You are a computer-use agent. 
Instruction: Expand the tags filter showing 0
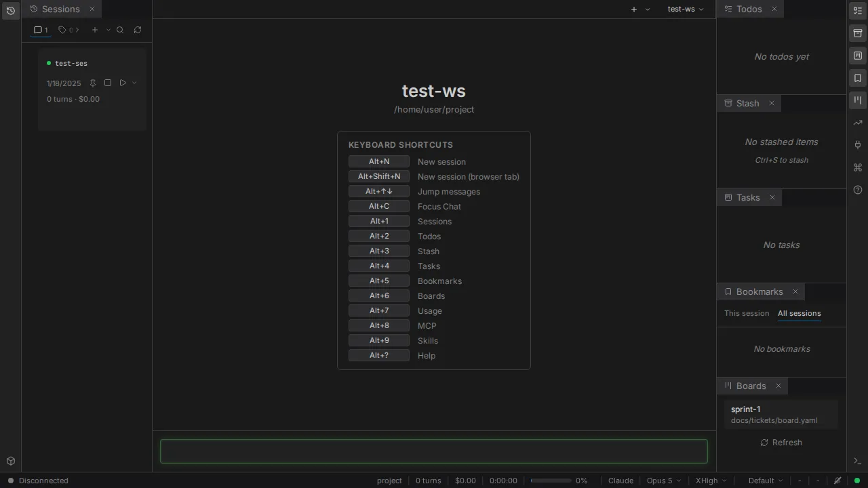[68, 30]
